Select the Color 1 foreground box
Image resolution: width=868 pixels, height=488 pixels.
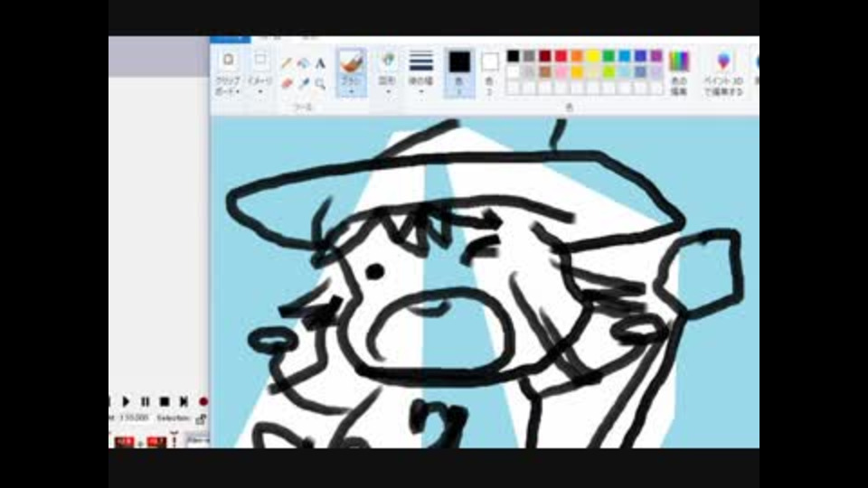[x=459, y=73]
